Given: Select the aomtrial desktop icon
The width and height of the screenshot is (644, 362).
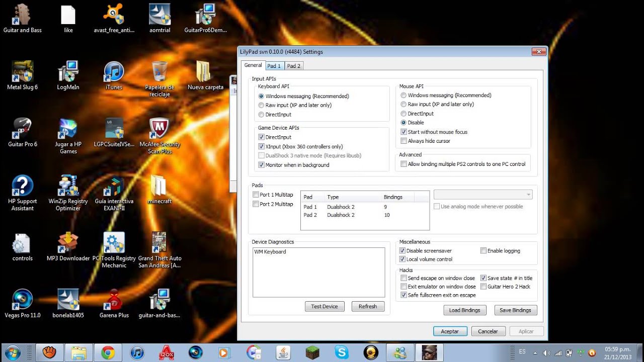Looking at the screenshot, I should pos(160,19).
